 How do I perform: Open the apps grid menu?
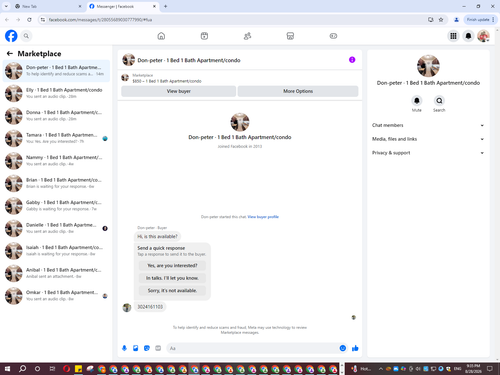(x=453, y=36)
